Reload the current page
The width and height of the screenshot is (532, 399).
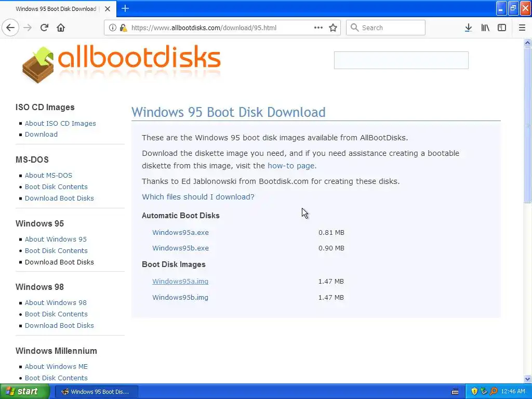[44, 28]
